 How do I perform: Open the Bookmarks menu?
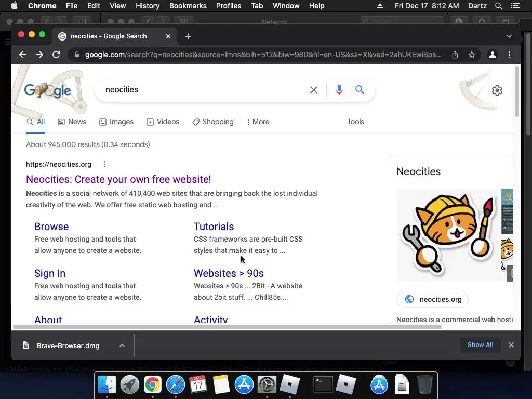pos(188,6)
